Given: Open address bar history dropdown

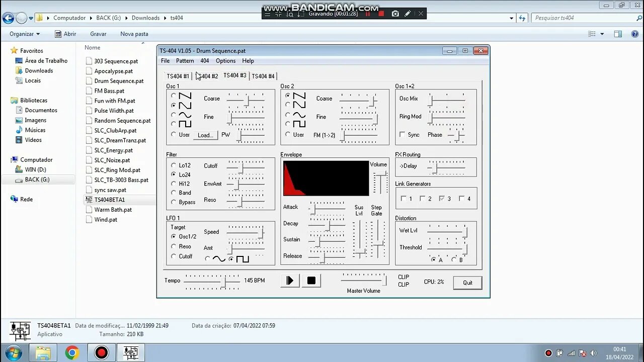Looking at the screenshot, I should pyautogui.click(x=512, y=18).
